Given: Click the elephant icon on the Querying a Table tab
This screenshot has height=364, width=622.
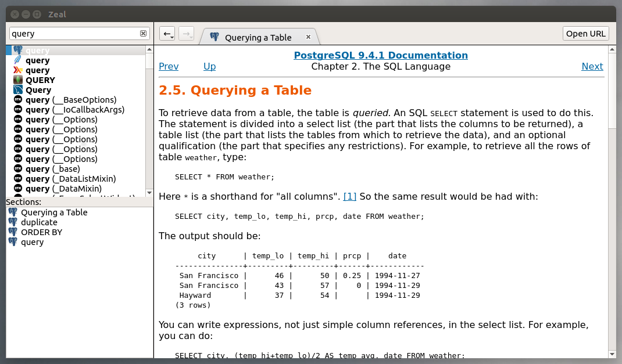Looking at the screenshot, I should (215, 37).
